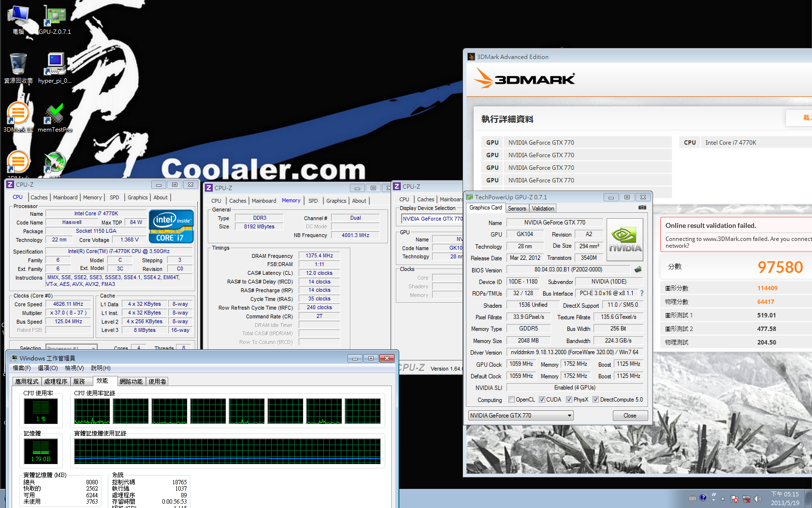This screenshot has height=508, width=812.
Task: Open the SPD tab in CPU-Z Memory window
Action: point(313,201)
